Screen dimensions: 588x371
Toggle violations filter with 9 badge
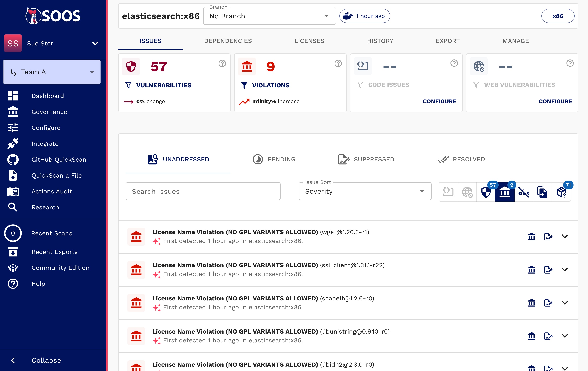505,192
